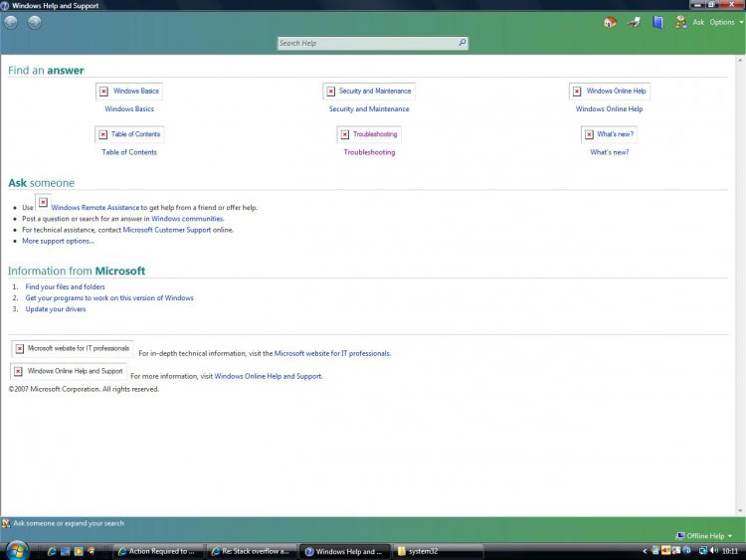
Task: Click scrollbar up arrow in help pane
Action: pyautogui.click(x=740, y=60)
